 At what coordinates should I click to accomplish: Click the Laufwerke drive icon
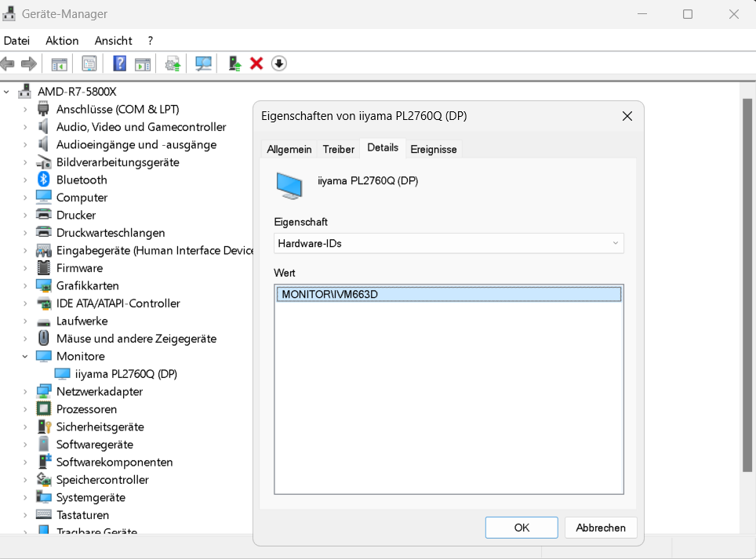(x=44, y=321)
